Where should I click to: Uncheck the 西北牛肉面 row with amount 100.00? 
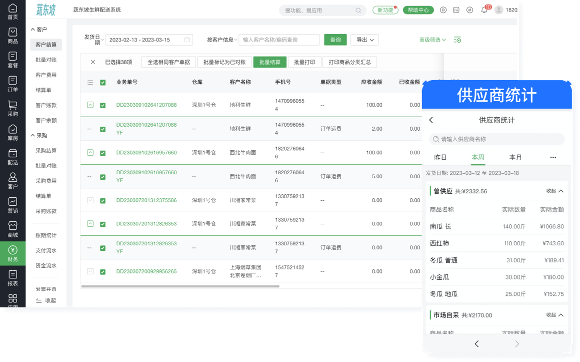point(103,153)
